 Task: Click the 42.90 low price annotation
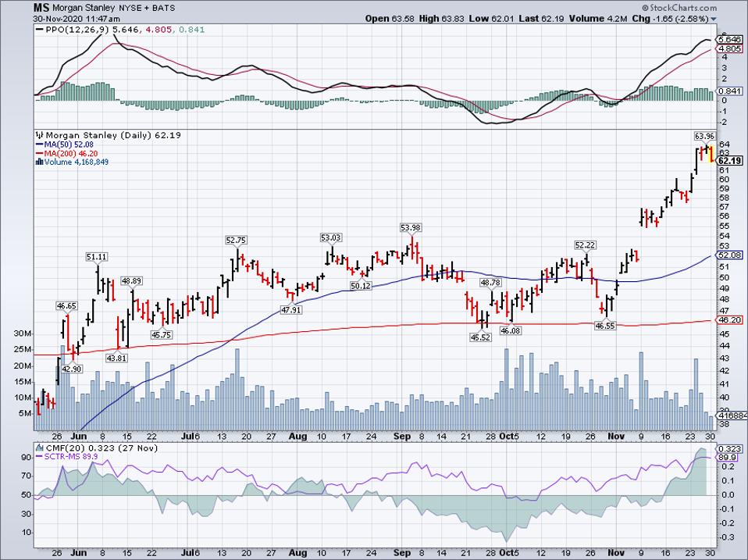pos(72,369)
